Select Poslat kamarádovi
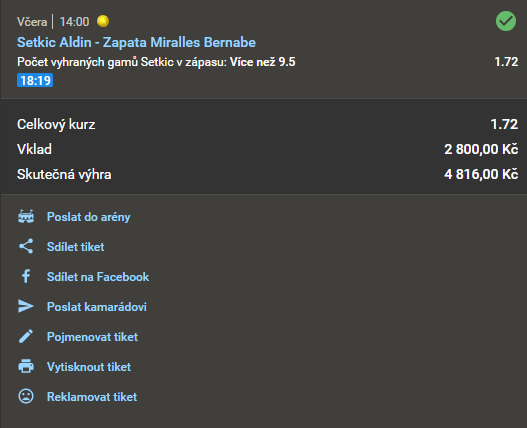The width and height of the screenshot is (527, 428). coord(97,307)
